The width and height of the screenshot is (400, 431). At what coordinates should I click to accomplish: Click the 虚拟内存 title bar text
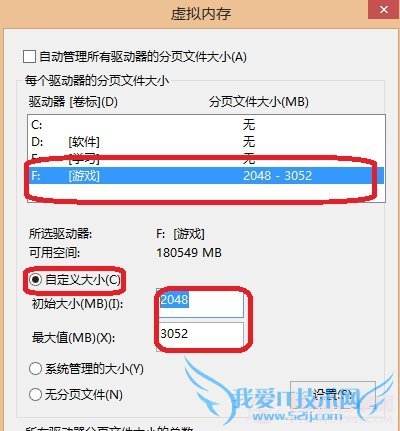pos(201,14)
